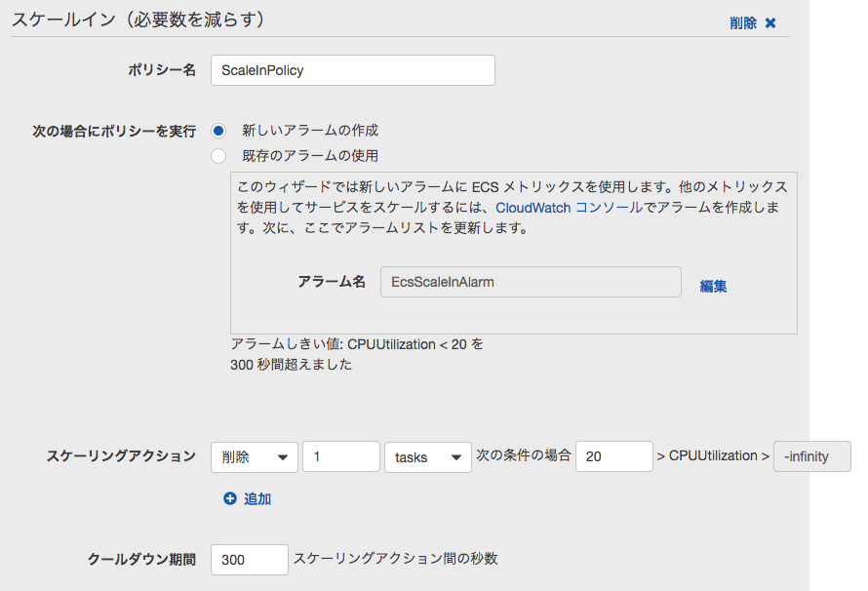Screen dimensions: 868x591
Task: Click the ポリシー名 field containing ScaleInPolicy
Action: [353, 70]
